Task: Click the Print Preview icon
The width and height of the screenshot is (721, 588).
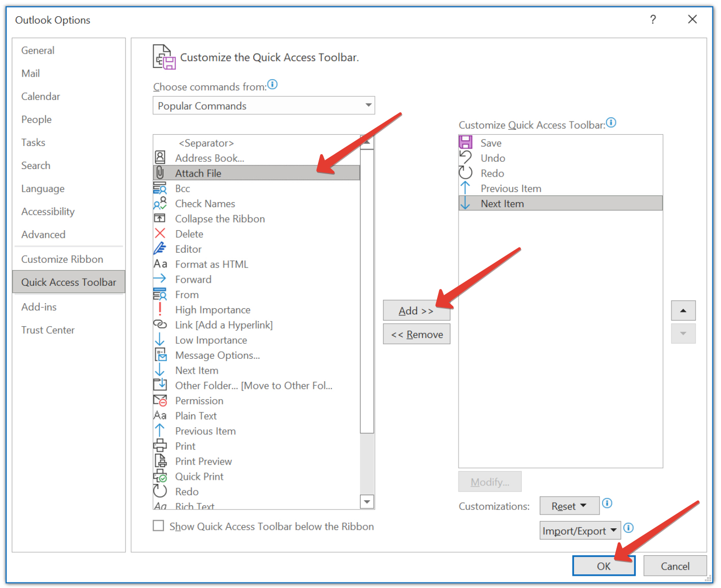Action: coord(160,461)
